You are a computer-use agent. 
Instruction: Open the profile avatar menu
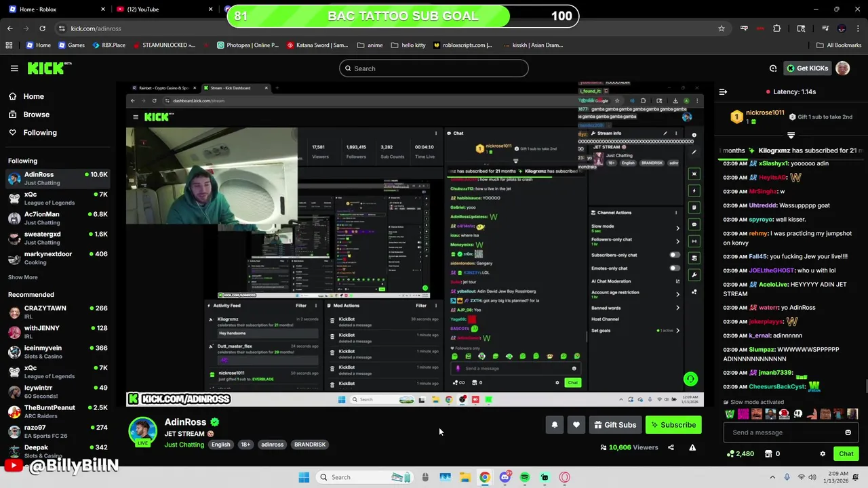tap(842, 68)
